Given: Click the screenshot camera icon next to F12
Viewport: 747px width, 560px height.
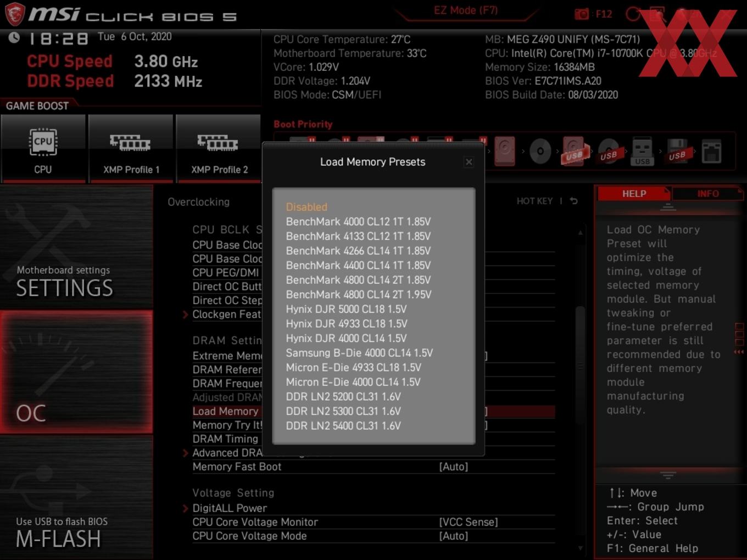Looking at the screenshot, I should [x=581, y=14].
